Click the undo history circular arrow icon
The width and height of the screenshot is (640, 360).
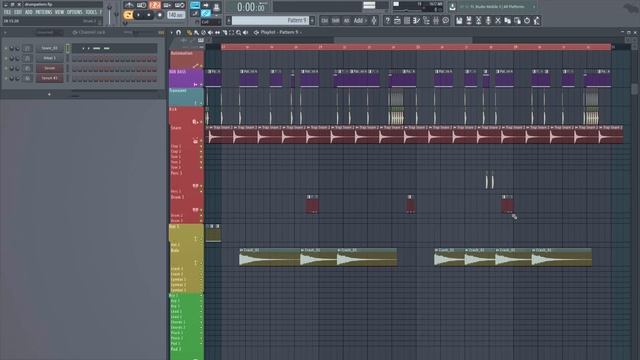527,20
